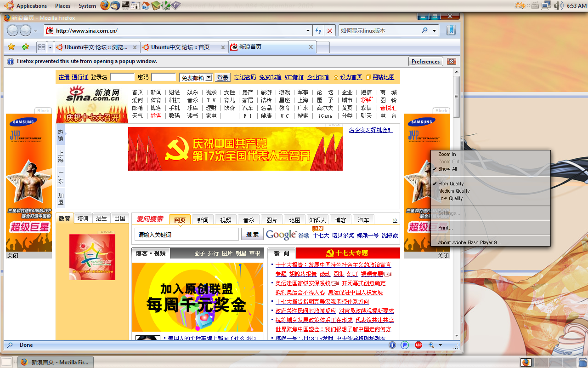
Task: Switch to Ubuntu中文 论坛 :: 浏览 tab
Action: pyautogui.click(x=97, y=47)
